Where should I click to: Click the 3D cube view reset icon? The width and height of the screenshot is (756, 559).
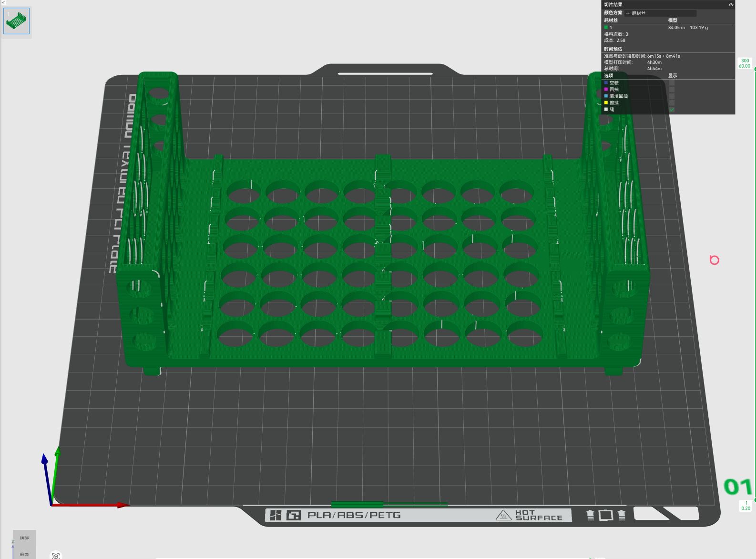56,556
